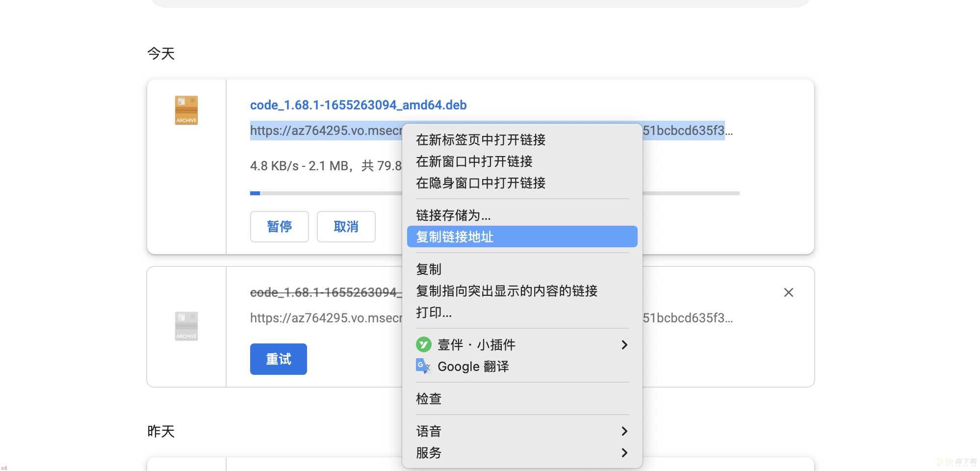This screenshot has height=471, width=980.
Task: Choose 在隐身窗口中打开链接
Action: point(522,183)
